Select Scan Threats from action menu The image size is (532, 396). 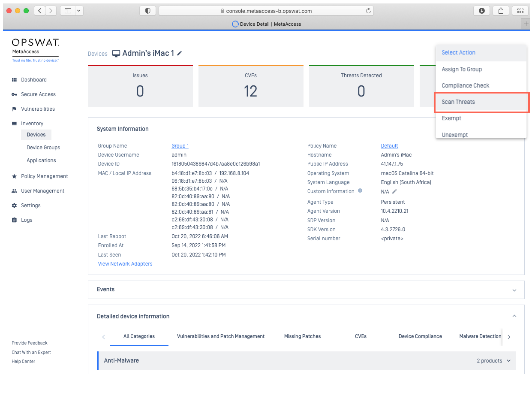481,102
